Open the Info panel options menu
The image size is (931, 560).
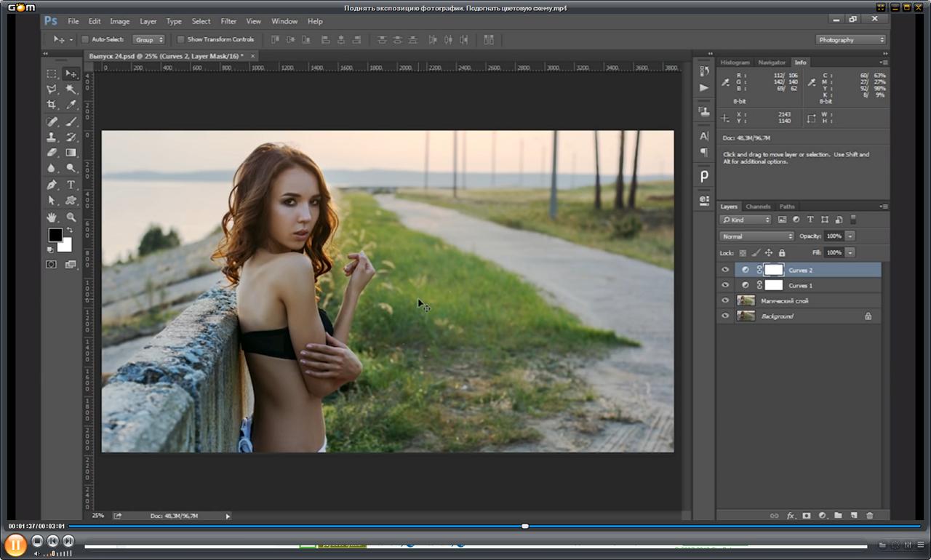883,63
